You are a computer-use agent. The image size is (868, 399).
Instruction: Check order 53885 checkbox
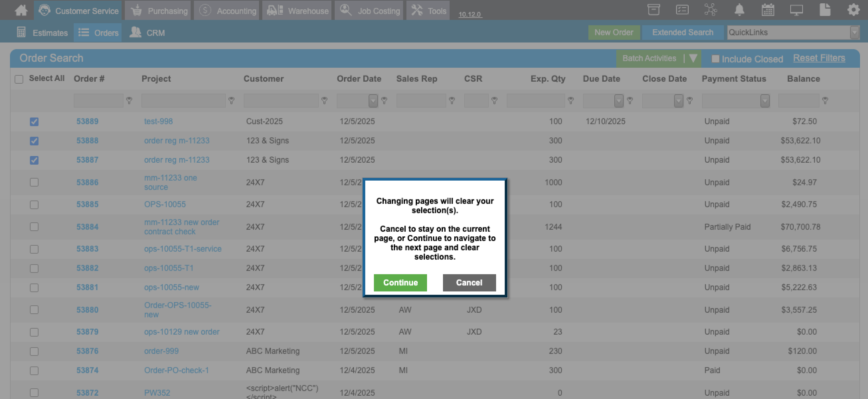click(34, 204)
